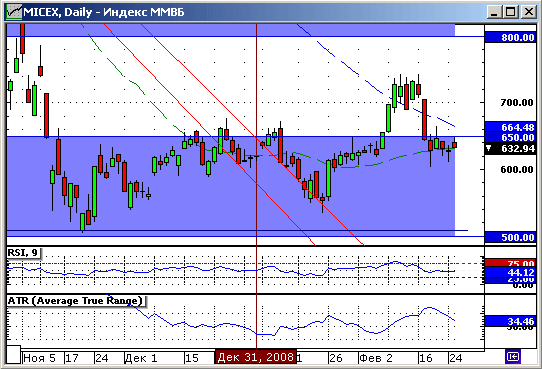The width and height of the screenshot is (542, 369).
Task: Click the Ноя 5 date on the time axis
Action: [39, 358]
